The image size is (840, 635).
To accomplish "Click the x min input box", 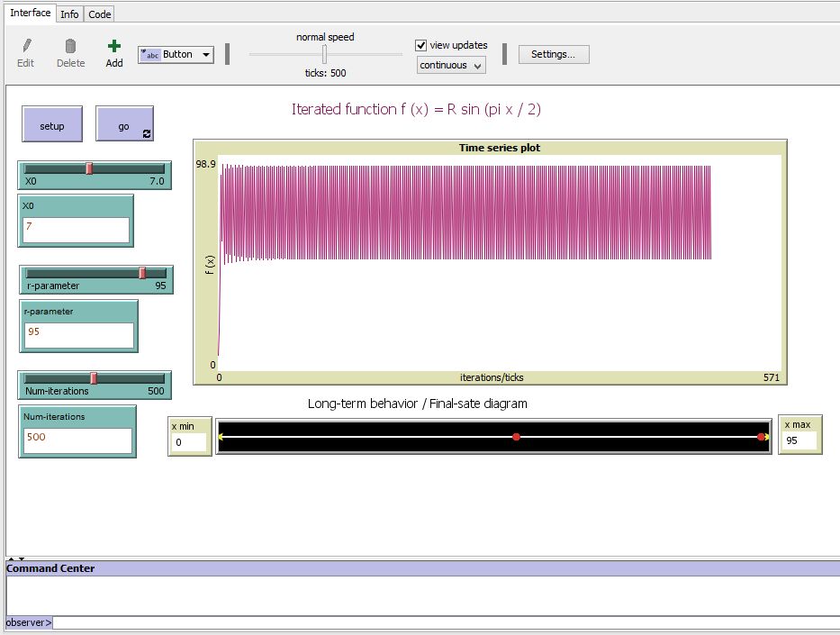I will [188, 442].
